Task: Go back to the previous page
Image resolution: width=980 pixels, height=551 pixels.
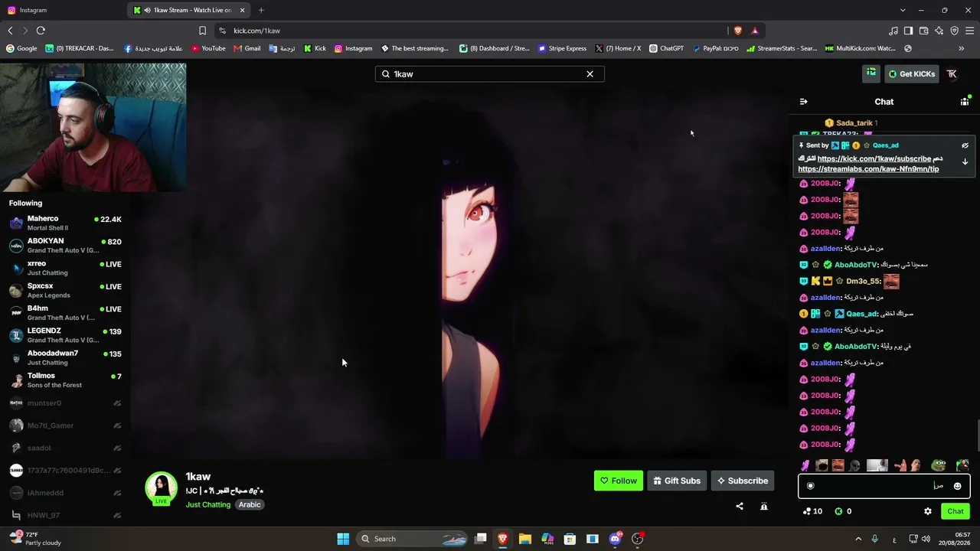Action: pos(10,31)
